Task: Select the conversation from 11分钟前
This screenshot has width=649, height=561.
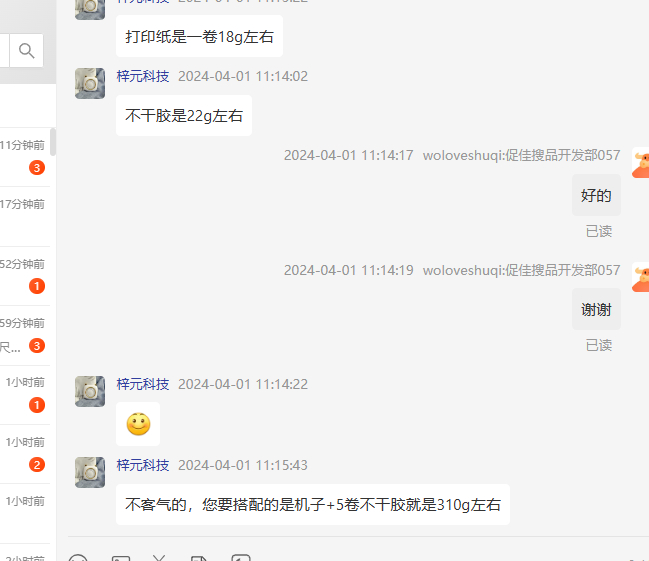Action: click(x=25, y=157)
